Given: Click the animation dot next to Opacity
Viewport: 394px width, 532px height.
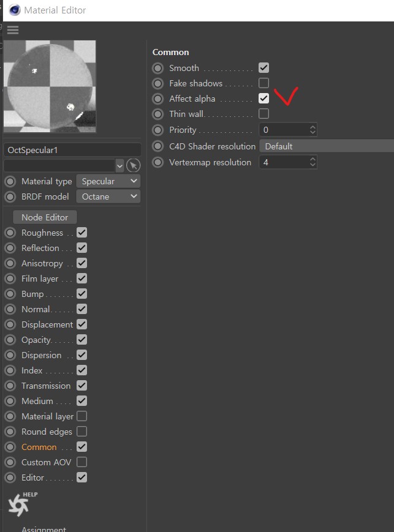Looking at the screenshot, I should [10, 340].
